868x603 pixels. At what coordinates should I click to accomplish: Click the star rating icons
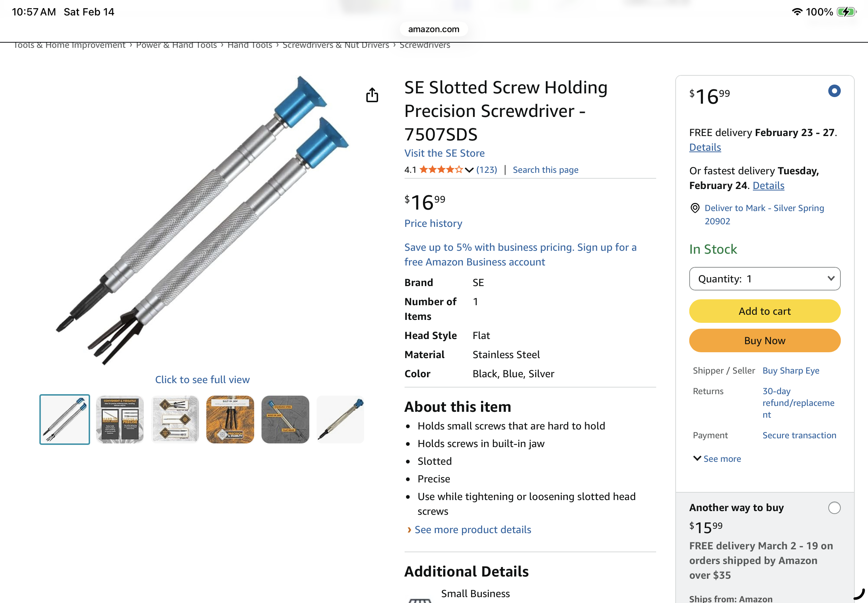coord(441,170)
